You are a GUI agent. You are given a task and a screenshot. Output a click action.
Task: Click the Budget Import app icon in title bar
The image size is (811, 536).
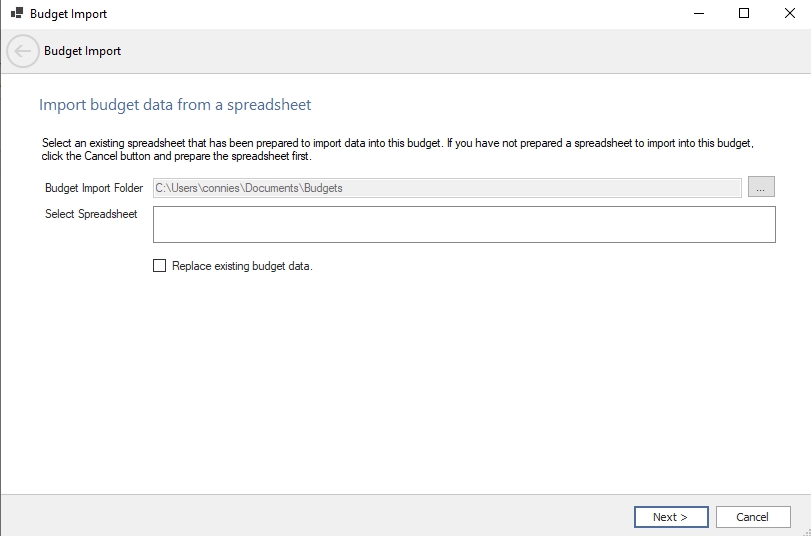point(16,14)
